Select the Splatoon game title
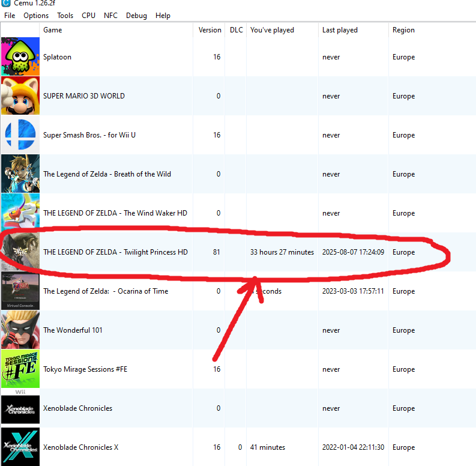This screenshot has height=466, width=476. (x=57, y=57)
